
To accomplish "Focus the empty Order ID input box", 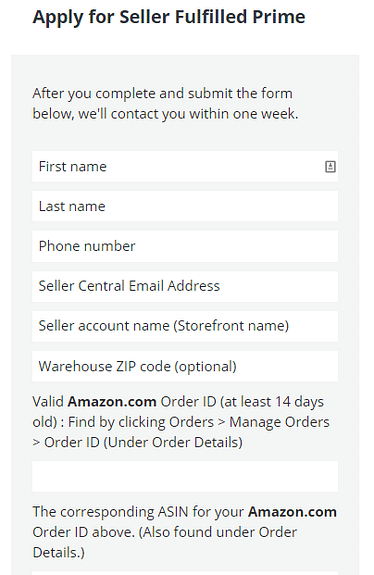I will [x=185, y=476].
